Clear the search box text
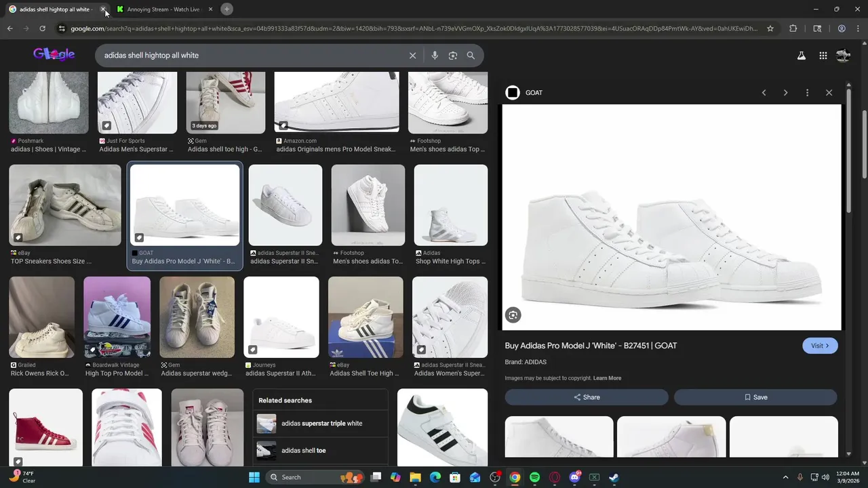This screenshot has height=488, width=868. point(412,56)
